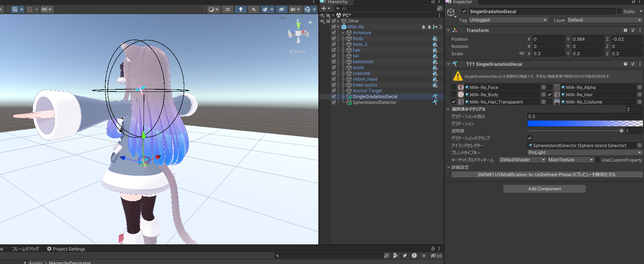The width and height of the screenshot is (644, 264).
Task: Open prefab arrow on the Milk-Re row
Action: (441, 27)
